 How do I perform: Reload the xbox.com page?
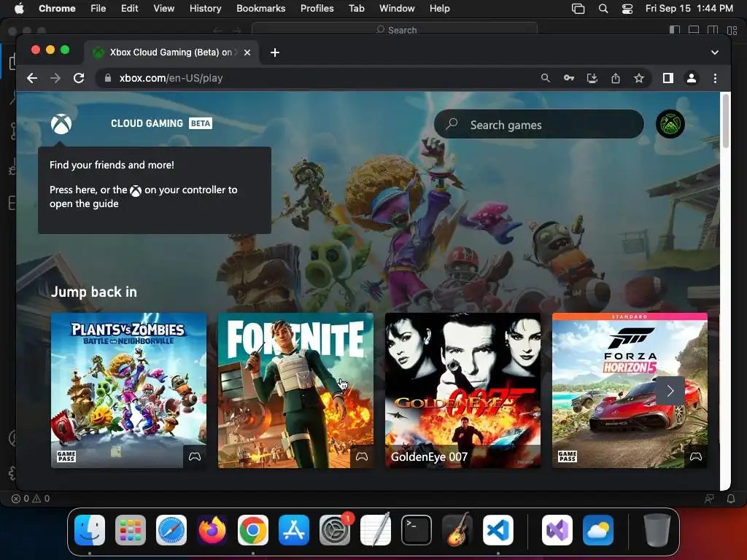(x=79, y=78)
